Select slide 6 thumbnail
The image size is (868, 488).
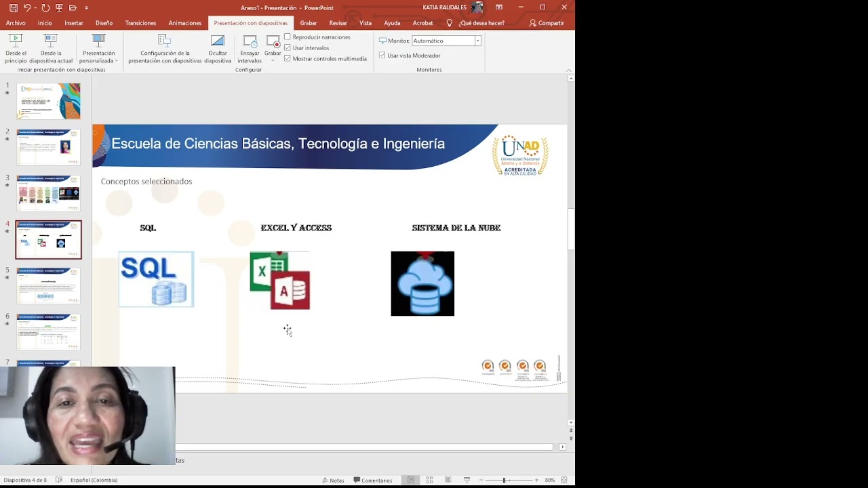click(48, 331)
